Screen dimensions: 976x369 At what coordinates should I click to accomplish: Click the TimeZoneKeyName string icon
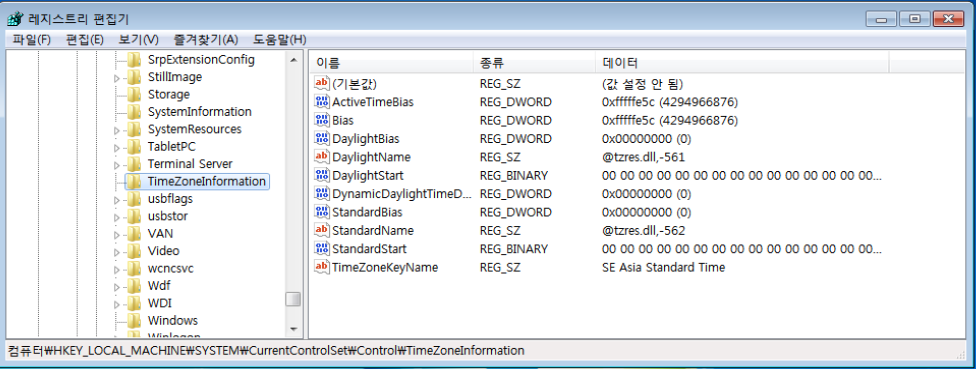[322, 268]
